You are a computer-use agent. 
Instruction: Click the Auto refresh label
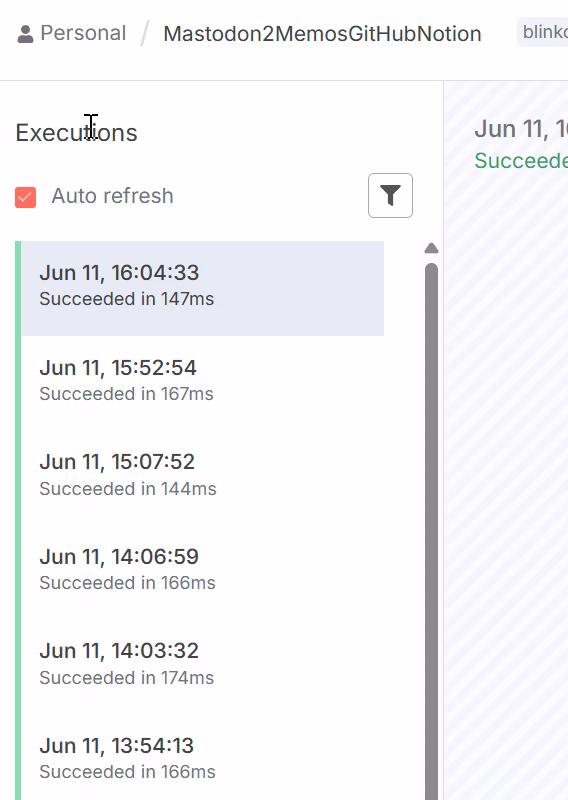coord(112,196)
